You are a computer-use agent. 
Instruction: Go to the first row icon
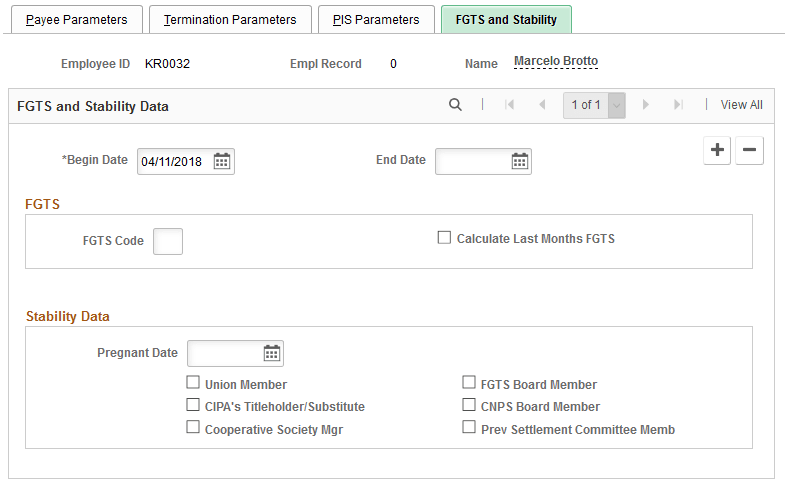[x=509, y=105]
